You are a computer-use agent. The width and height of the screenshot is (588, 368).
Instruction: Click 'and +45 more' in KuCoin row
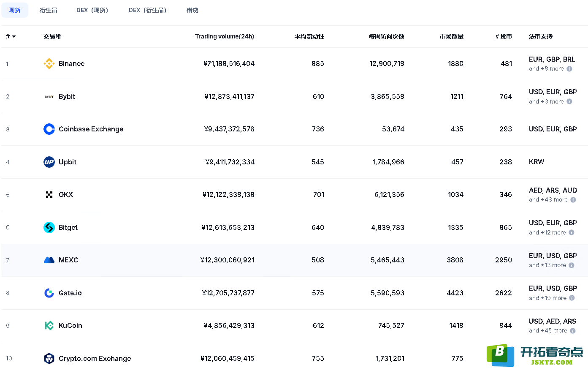point(548,331)
